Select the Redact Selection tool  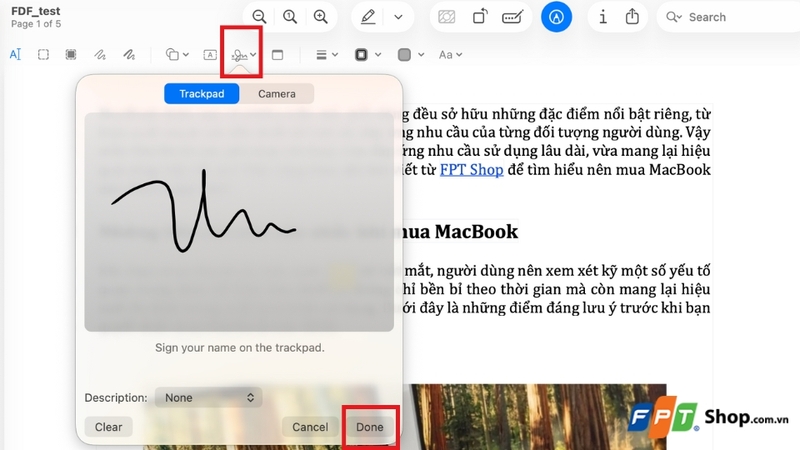[x=71, y=54]
